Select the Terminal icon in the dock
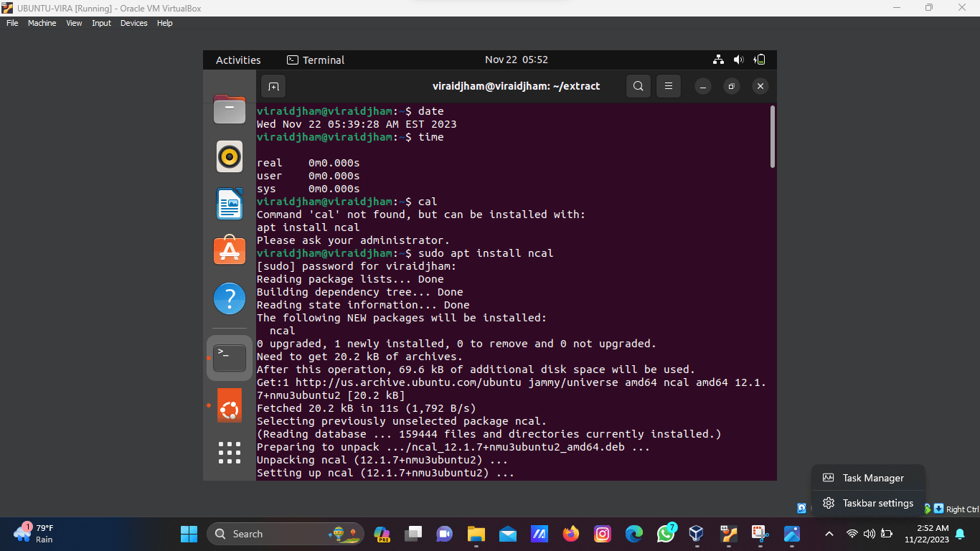 (x=230, y=357)
